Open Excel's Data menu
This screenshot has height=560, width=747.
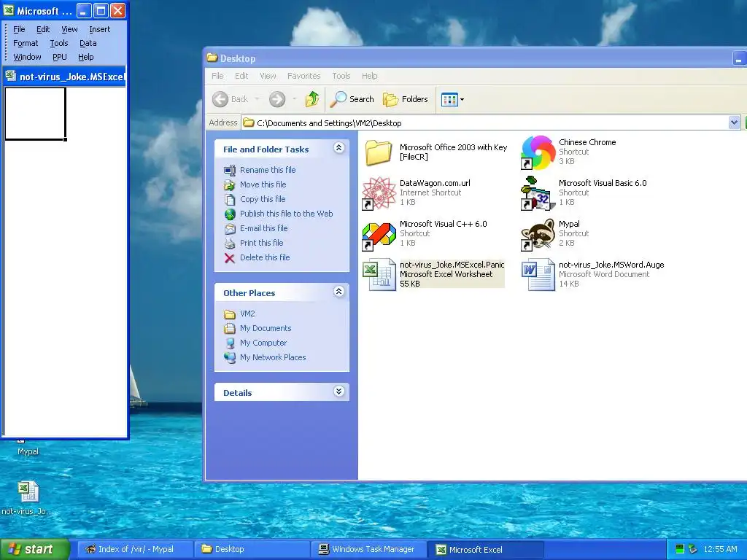88,43
